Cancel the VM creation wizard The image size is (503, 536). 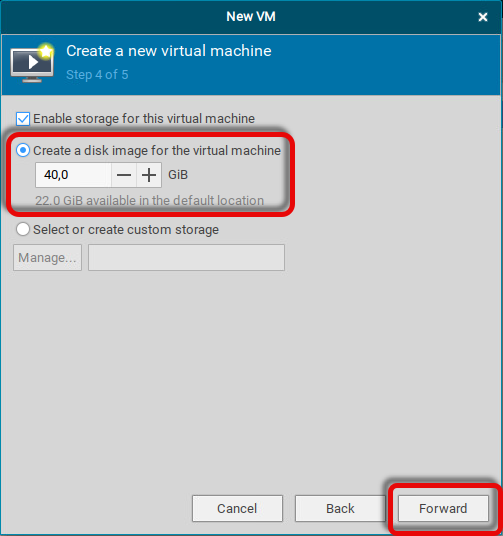click(237, 508)
